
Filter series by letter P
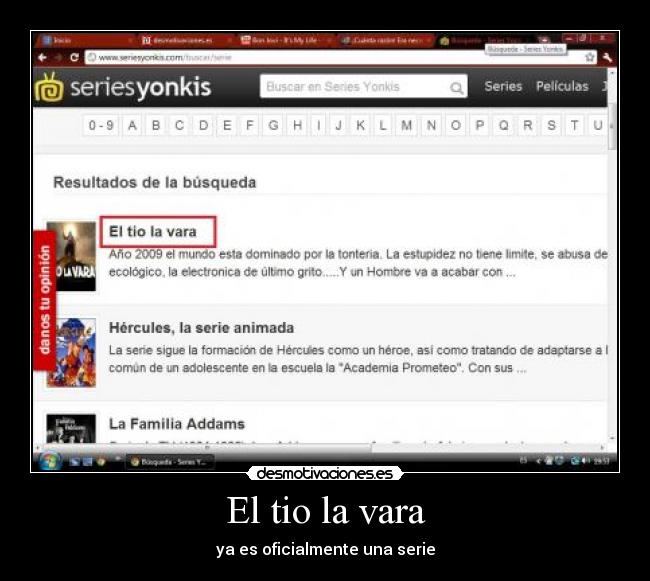pos(480,125)
